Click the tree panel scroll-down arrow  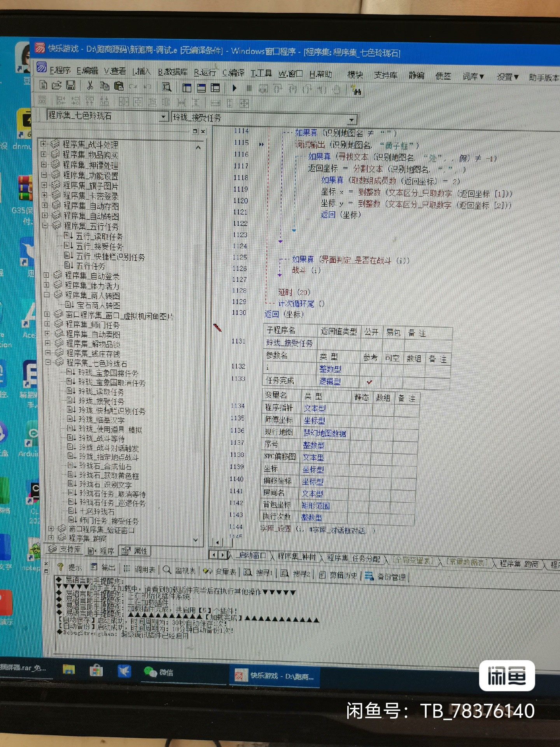195,540
